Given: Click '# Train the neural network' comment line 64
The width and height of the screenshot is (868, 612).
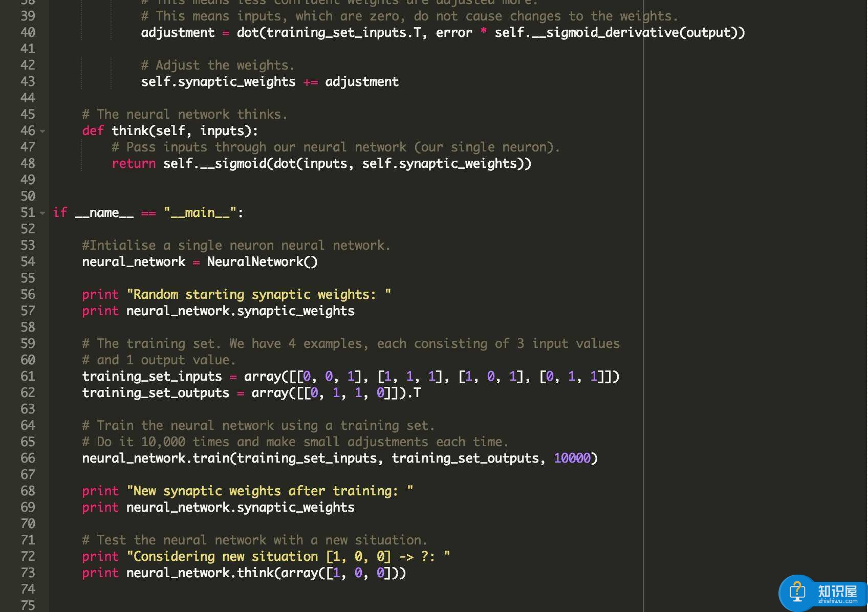Looking at the screenshot, I should click(258, 425).
